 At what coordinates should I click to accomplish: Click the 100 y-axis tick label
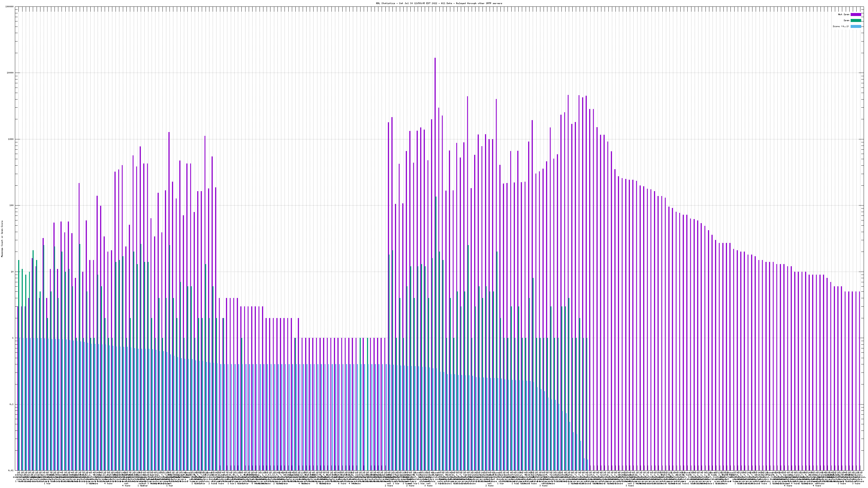point(12,206)
